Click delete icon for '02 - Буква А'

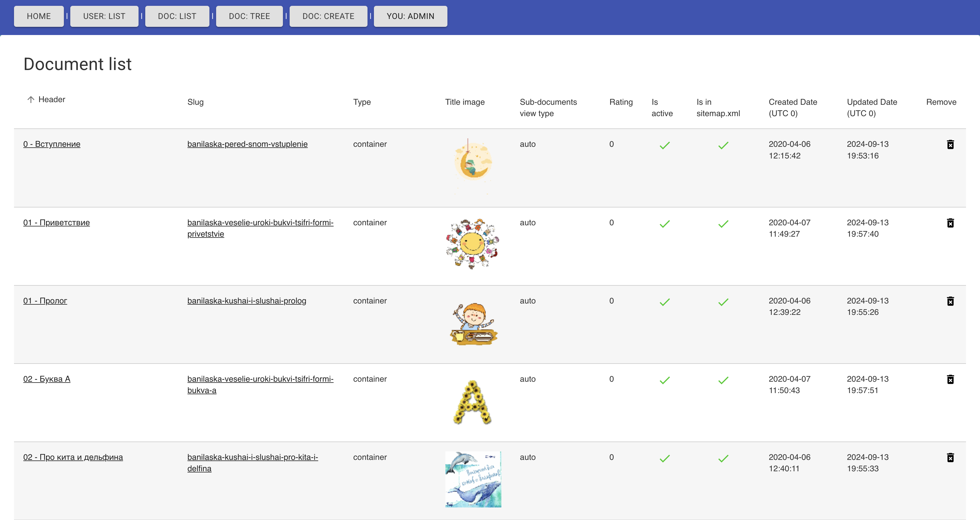pos(950,379)
